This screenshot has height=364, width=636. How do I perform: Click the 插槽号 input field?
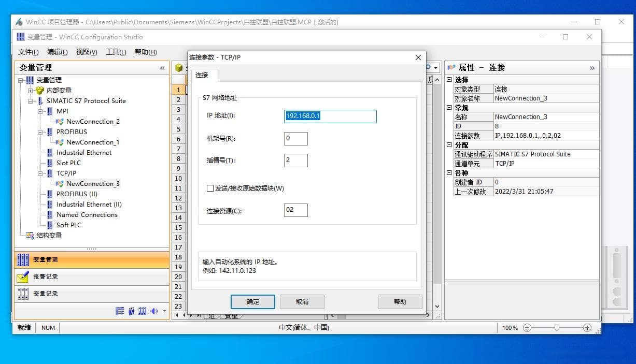point(296,161)
